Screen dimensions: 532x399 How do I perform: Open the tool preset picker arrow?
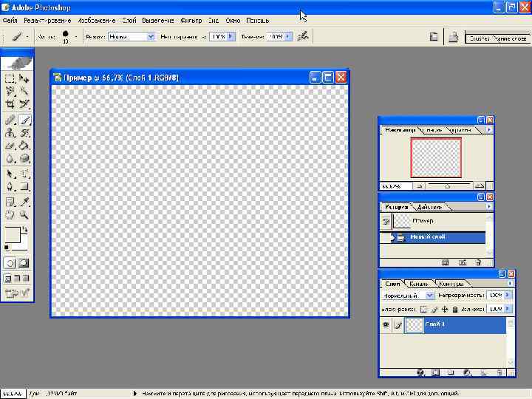(x=27, y=37)
